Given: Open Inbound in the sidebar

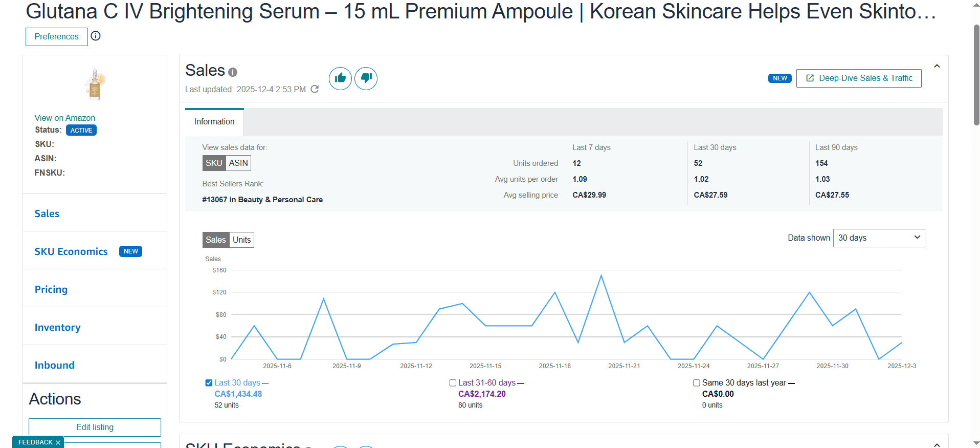Looking at the screenshot, I should coord(55,365).
